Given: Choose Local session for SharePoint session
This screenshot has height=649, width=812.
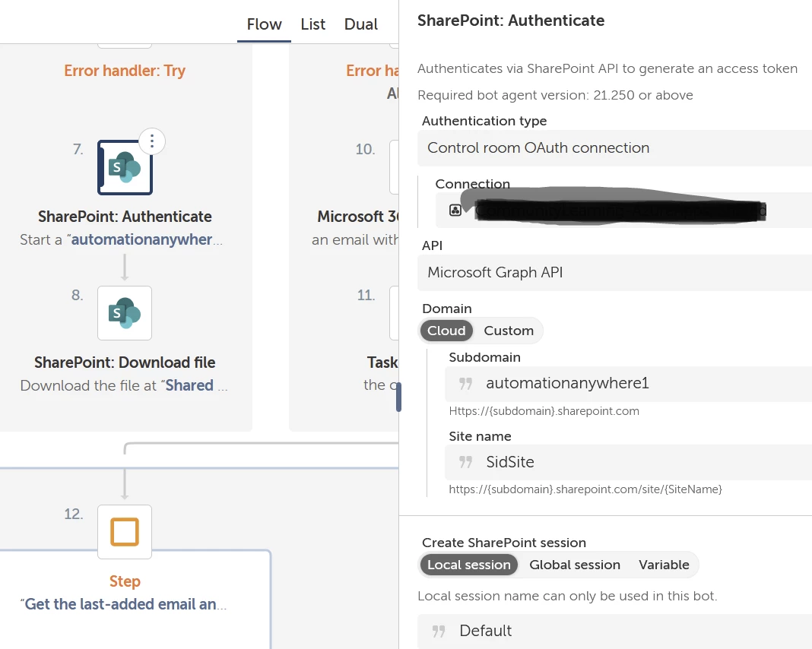Looking at the screenshot, I should [x=468, y=565].
